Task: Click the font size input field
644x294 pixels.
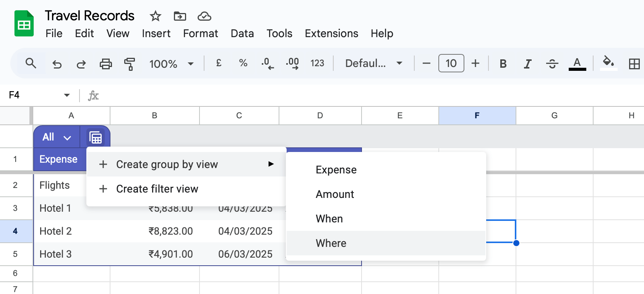Action: click(x=451, y=63)
